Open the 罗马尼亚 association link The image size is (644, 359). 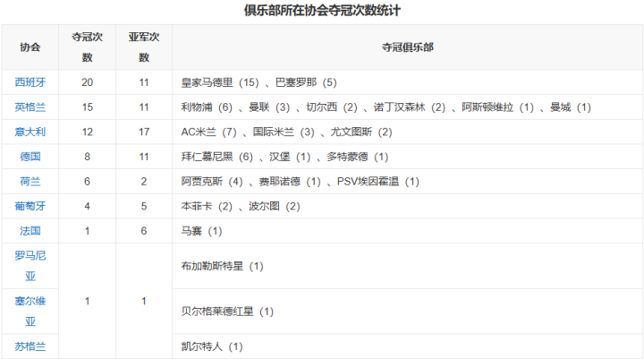coord(30,266)
